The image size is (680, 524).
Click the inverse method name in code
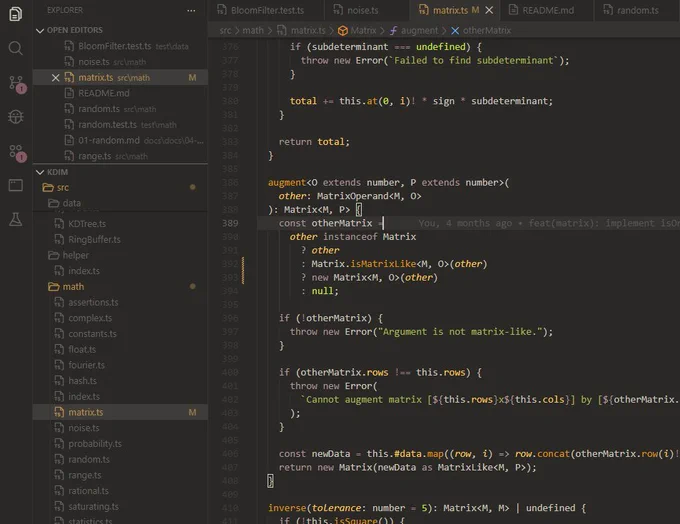point(287,508)
